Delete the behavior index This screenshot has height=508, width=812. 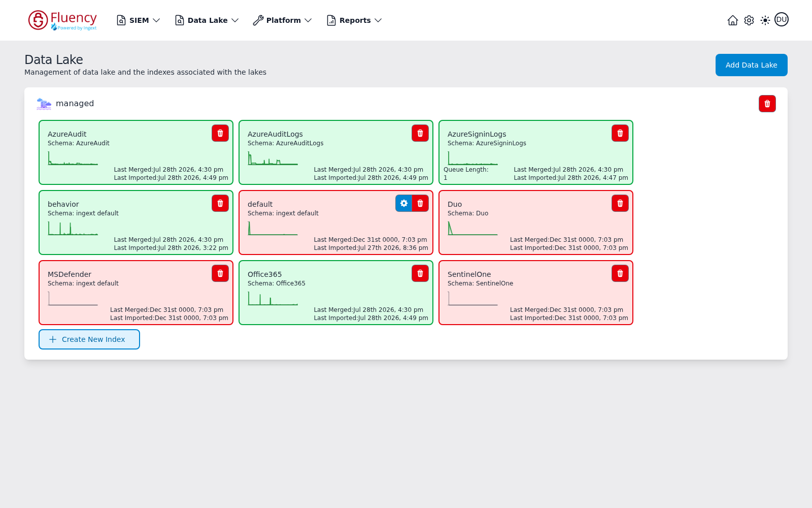click(x=220, y=203)
